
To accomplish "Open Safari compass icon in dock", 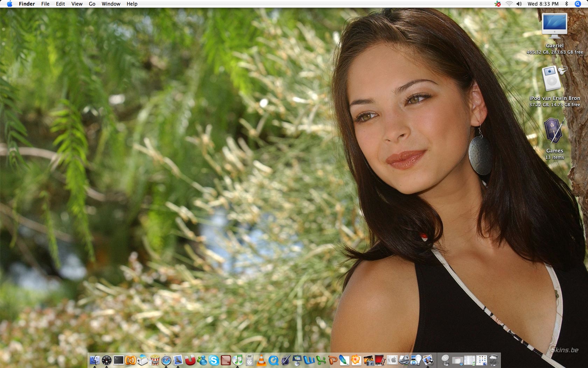I will tap(166, 360).
